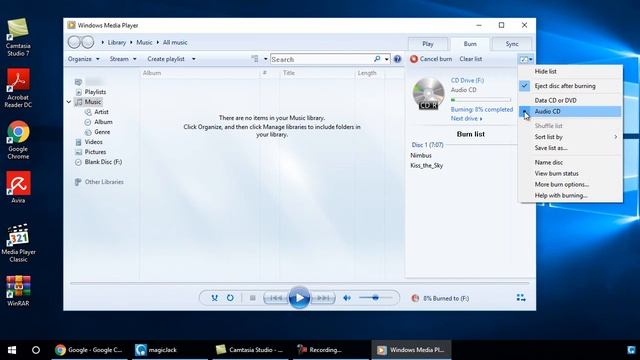Click the large Play button

click(x=299, y=298)
